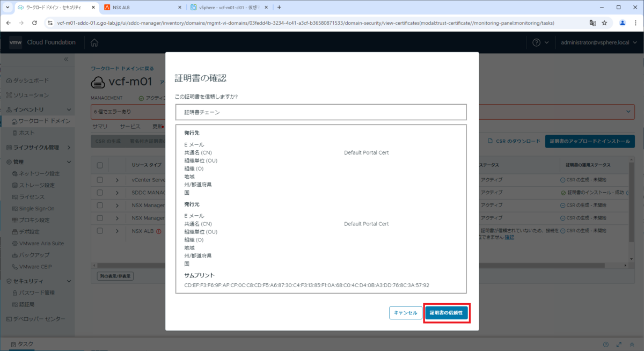Open the help question-mark icon in header
Image resolution: width=644 pixels, height=351 pixels.
[537, 42]
